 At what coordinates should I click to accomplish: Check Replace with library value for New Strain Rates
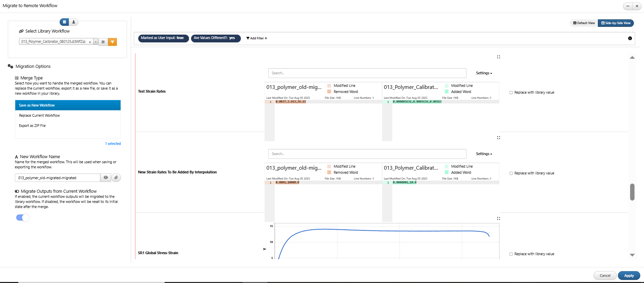tap(511, 173)
